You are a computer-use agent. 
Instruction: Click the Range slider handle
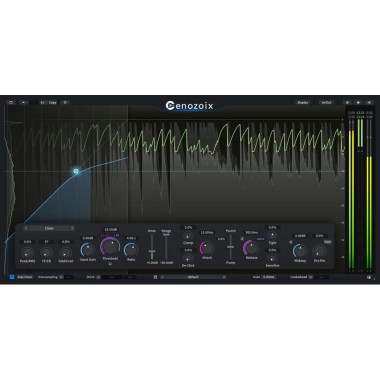[x=166, y=234]
